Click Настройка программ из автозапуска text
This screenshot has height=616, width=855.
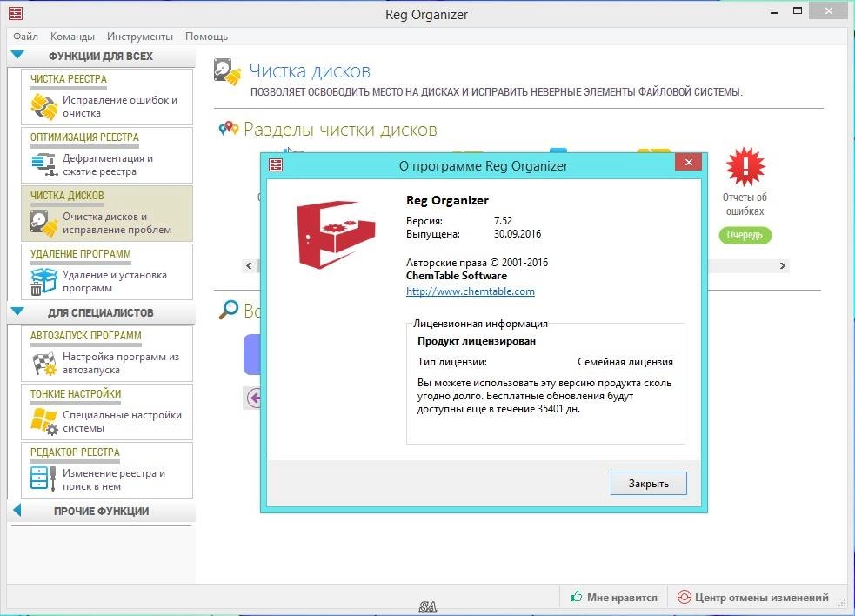(121, 363)
